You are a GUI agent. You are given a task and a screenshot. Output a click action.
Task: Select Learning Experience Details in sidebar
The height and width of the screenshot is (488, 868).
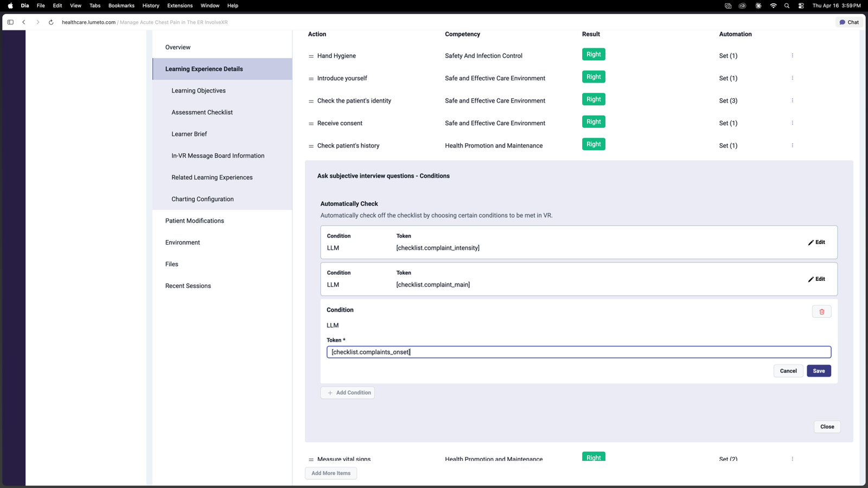click(x=222, y=69)
